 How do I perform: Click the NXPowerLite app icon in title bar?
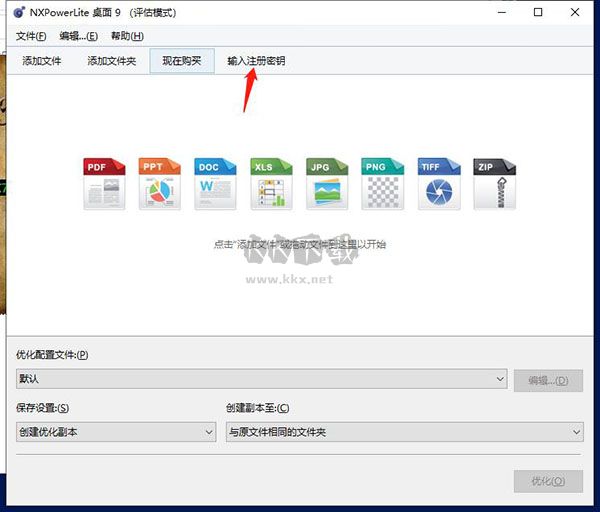point(19,13)
